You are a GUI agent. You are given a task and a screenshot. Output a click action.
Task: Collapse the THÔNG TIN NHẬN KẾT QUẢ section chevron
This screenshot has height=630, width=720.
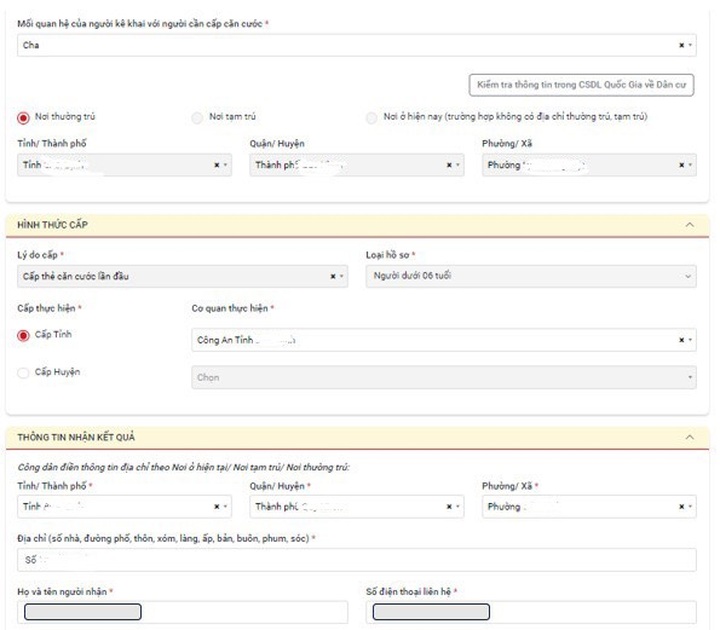(689, 437)
